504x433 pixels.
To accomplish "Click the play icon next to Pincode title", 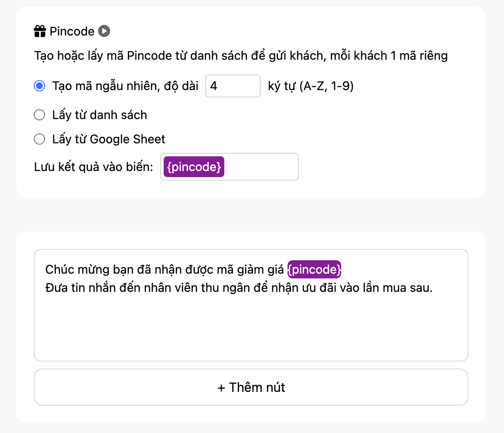I will pos(104,31).
